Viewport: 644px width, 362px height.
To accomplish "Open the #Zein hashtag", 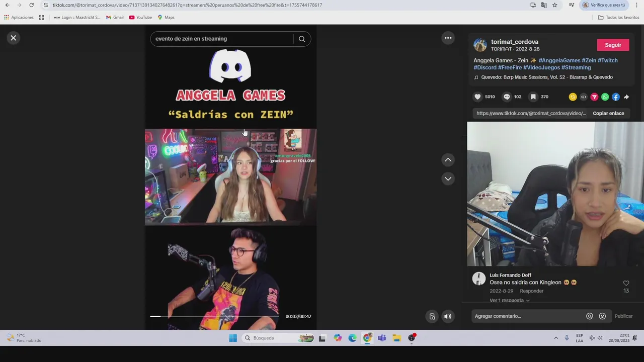I will tap(589, 60).
